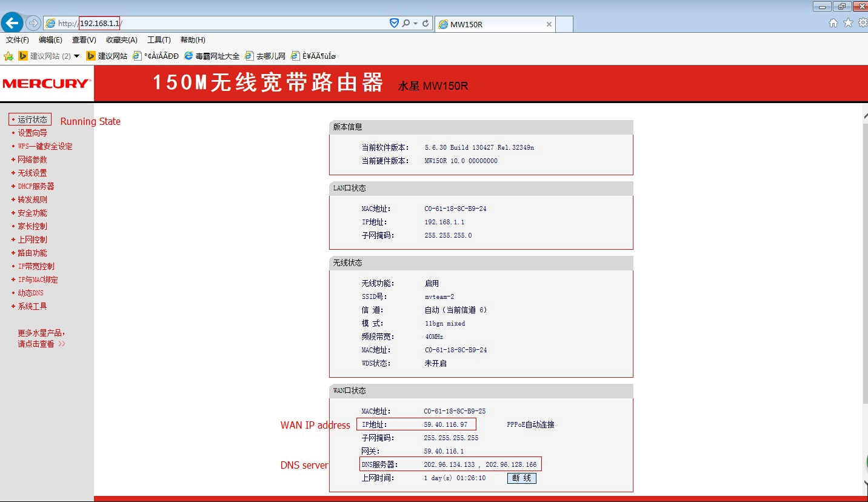This screenshot has height=502, width=868.
Task: Refresh the page with the reload icon
Action: pyautogui.click(x=426, y=23)
